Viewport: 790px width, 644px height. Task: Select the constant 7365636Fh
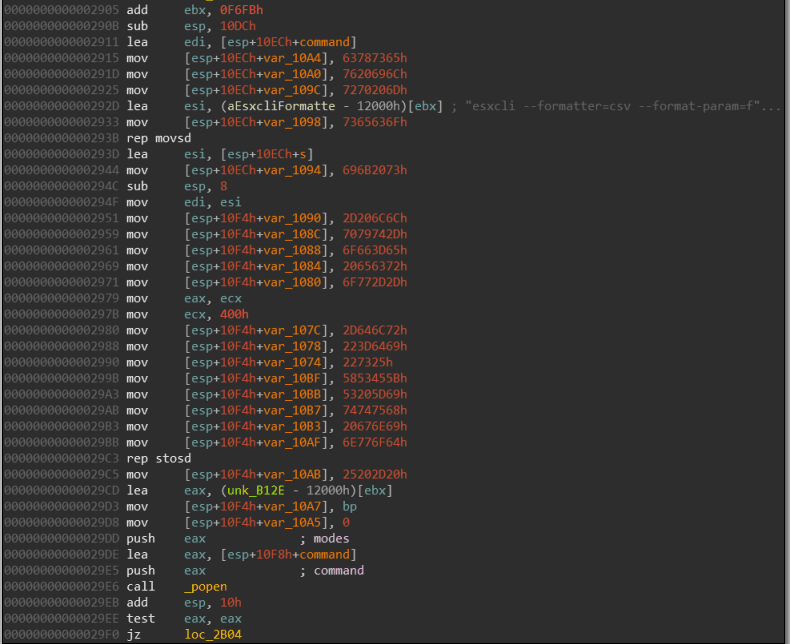pos(375,122)
